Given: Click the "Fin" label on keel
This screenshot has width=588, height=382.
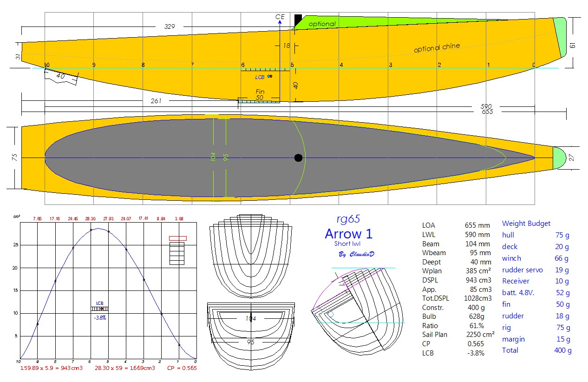Looking at the screenshot, I should [x=260, y=92].
